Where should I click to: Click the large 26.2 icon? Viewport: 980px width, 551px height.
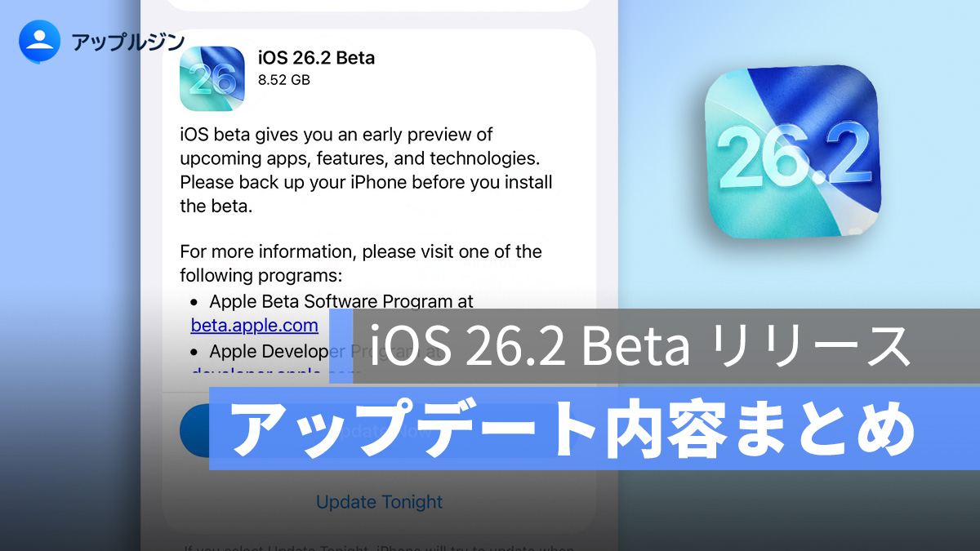point(793,152)
